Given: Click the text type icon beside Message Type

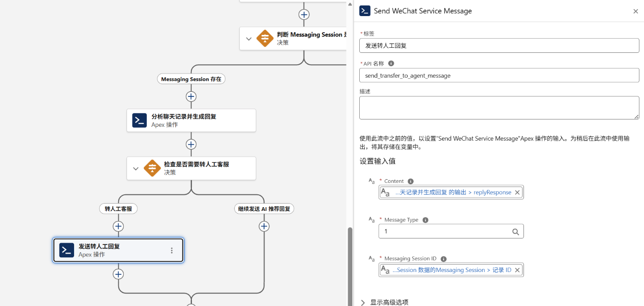Looking at the screenshot, I should 372,220.
